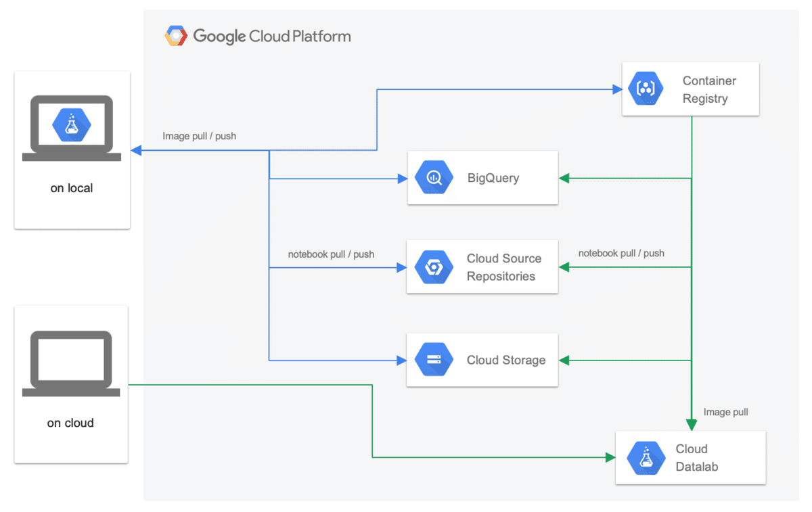Click the 'on cloud' caption
812x512 pixels.
tap(70, 423)
